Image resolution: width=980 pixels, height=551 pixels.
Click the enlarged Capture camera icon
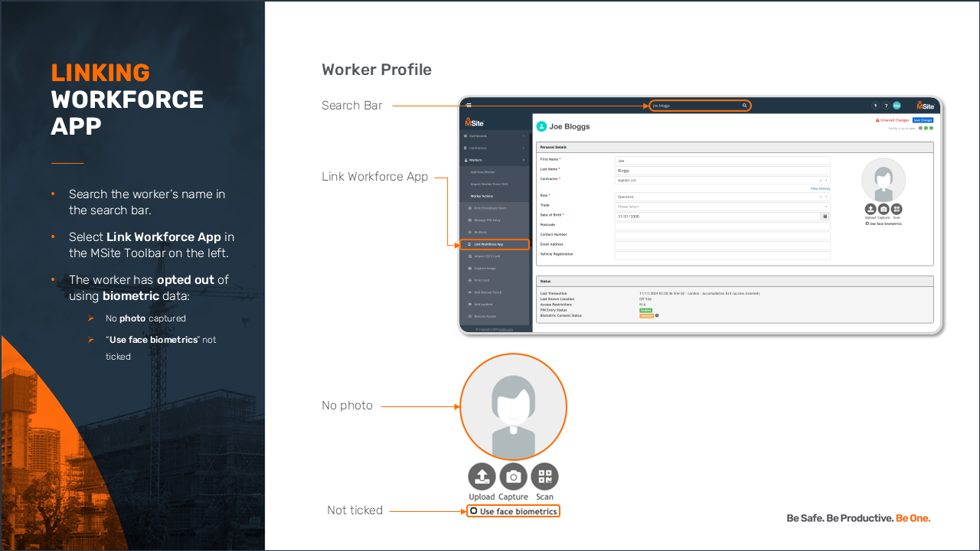click(513, 477)
